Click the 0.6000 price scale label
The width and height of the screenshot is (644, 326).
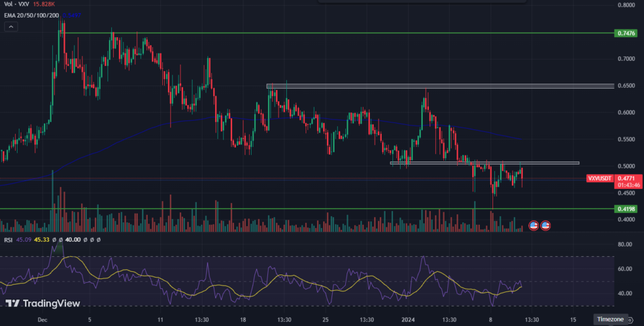(x=626, y=112)
